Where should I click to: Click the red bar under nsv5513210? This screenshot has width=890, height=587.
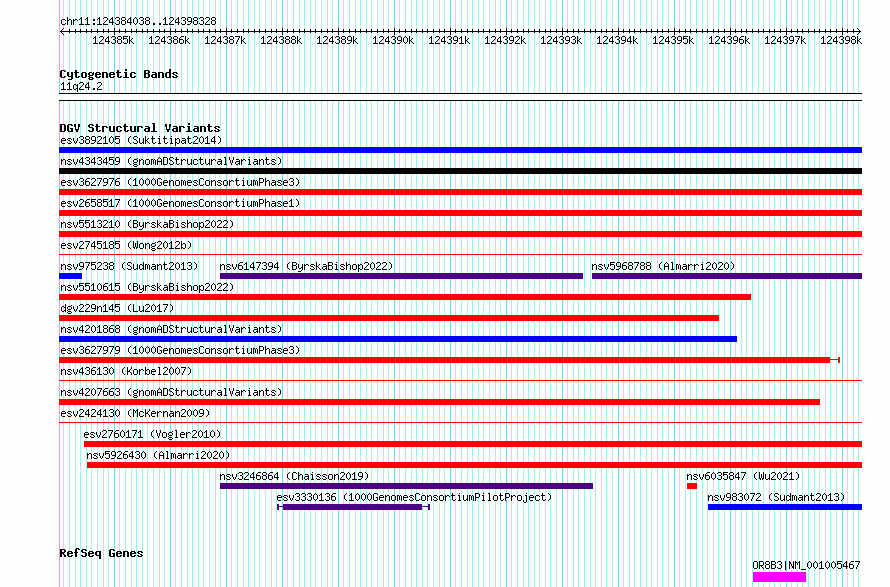coord(460,234)
